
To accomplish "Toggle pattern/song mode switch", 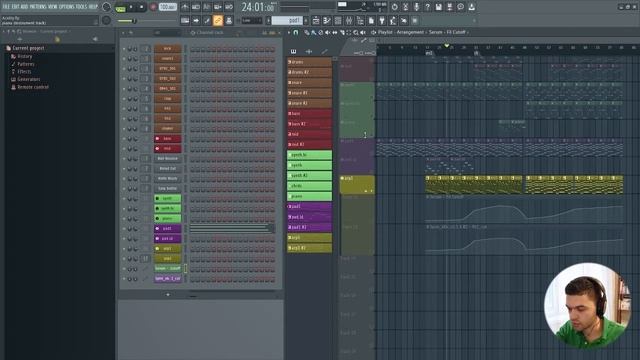I will click(x=121, y=7).
